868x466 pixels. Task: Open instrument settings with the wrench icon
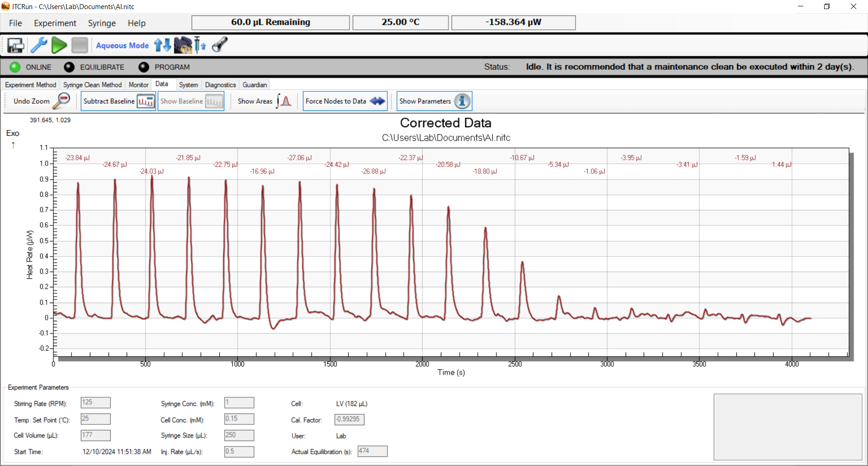39,45
